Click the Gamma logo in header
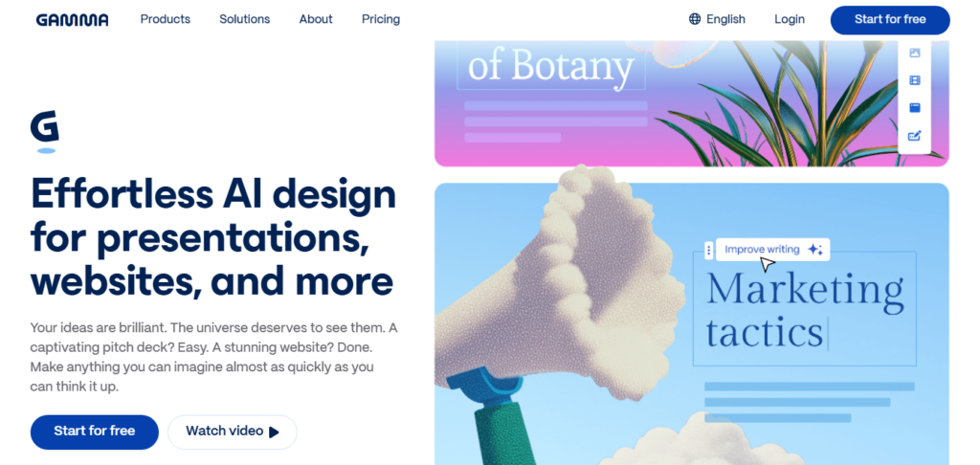 pos(73,20)
